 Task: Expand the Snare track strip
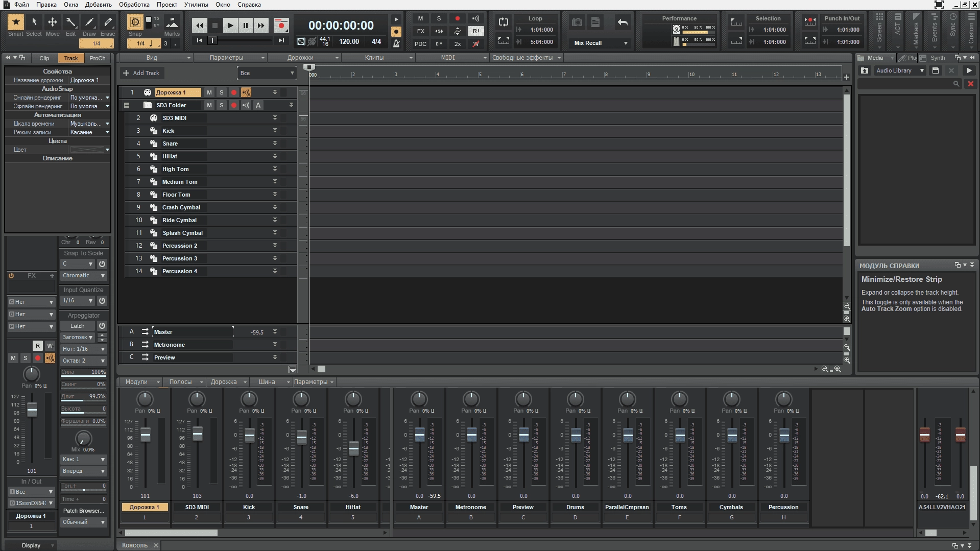(275, 143)
